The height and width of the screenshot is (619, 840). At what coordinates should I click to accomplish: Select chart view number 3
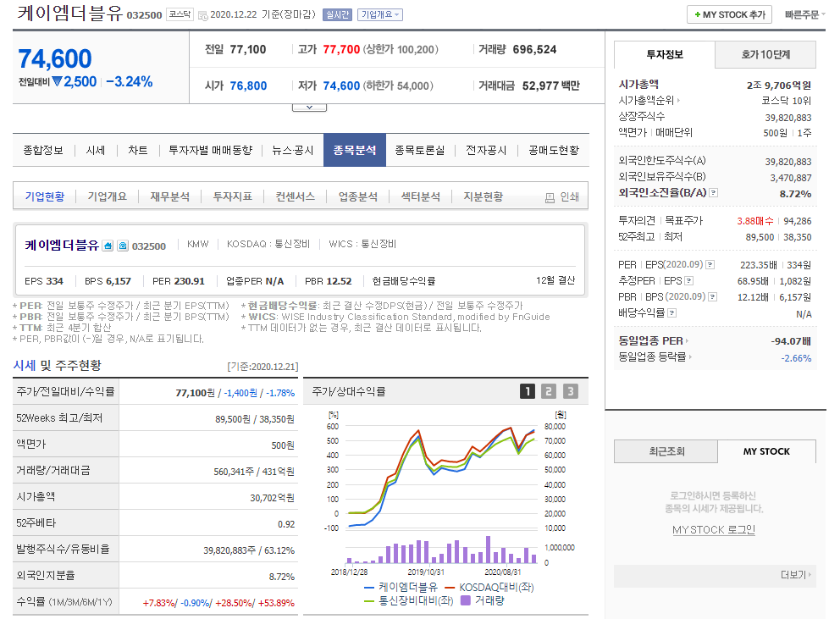[571, 391]
